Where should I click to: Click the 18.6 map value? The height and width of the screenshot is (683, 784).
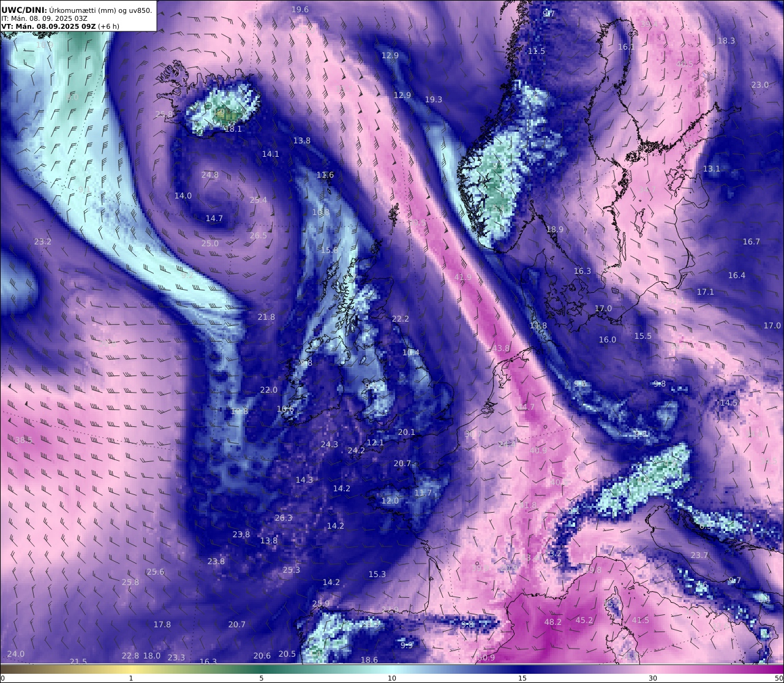click(369, 660)
